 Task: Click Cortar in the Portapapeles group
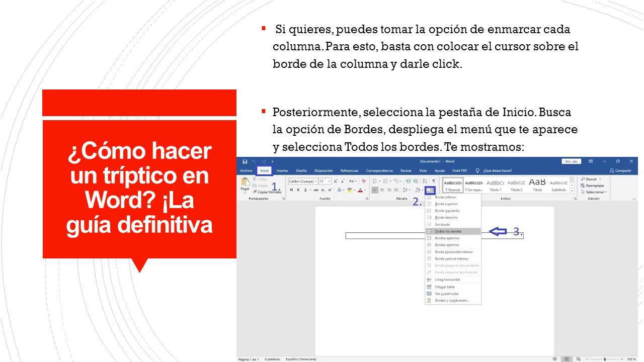tap(260, 179)
